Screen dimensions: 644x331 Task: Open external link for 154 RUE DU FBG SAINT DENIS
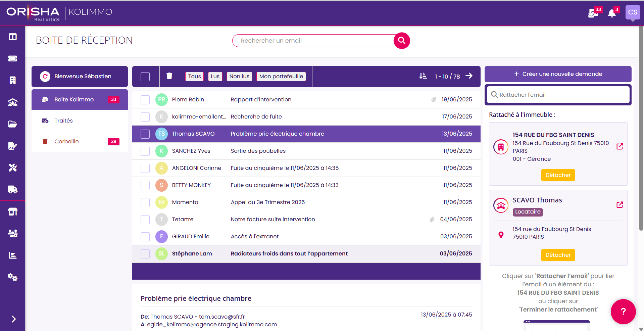620,146
